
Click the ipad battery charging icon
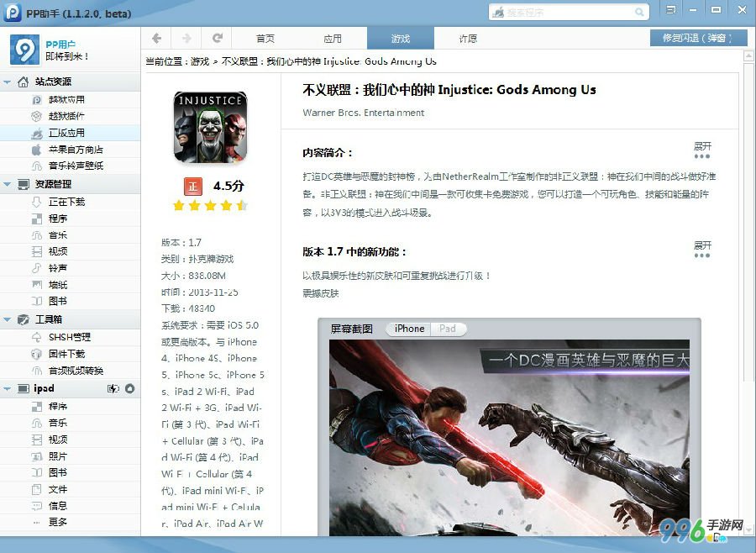click(113, 388)
